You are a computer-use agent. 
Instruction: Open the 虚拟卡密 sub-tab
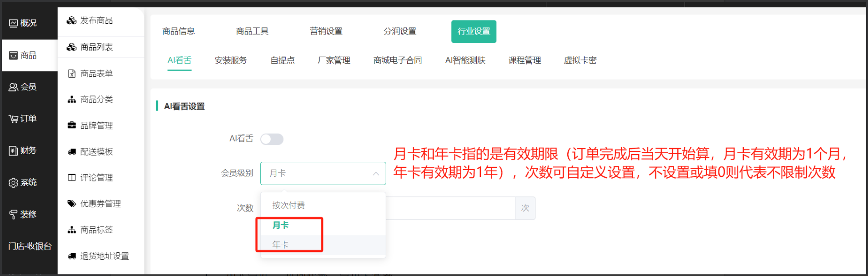pyautogui.click(x=580, y=60)
